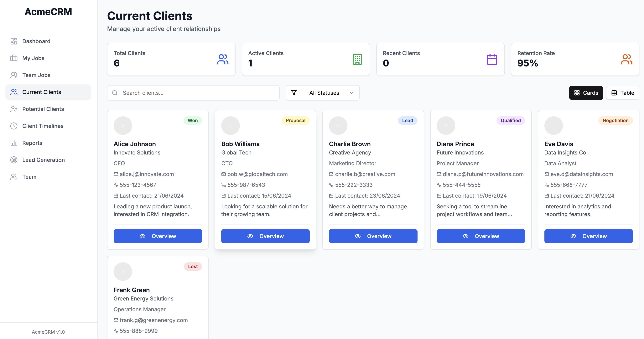644x339 pixels.
Task: Go to Dashboard page
Action: [48, 41]
